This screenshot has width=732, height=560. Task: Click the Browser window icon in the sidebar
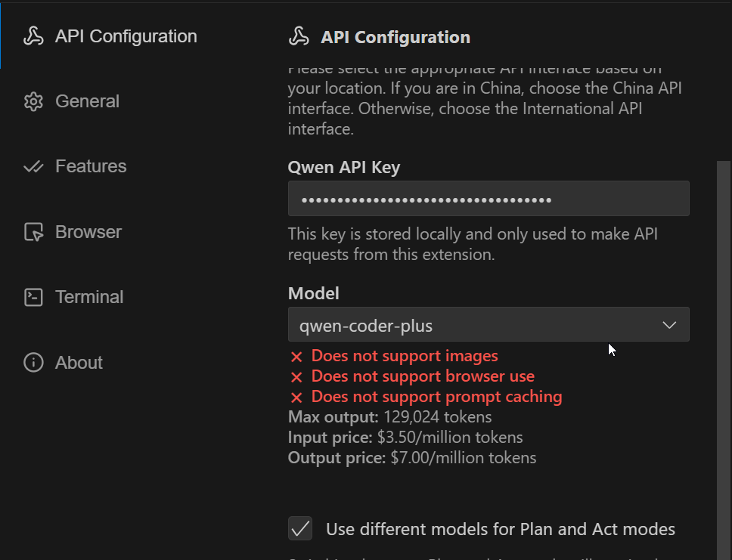(33, 232)
